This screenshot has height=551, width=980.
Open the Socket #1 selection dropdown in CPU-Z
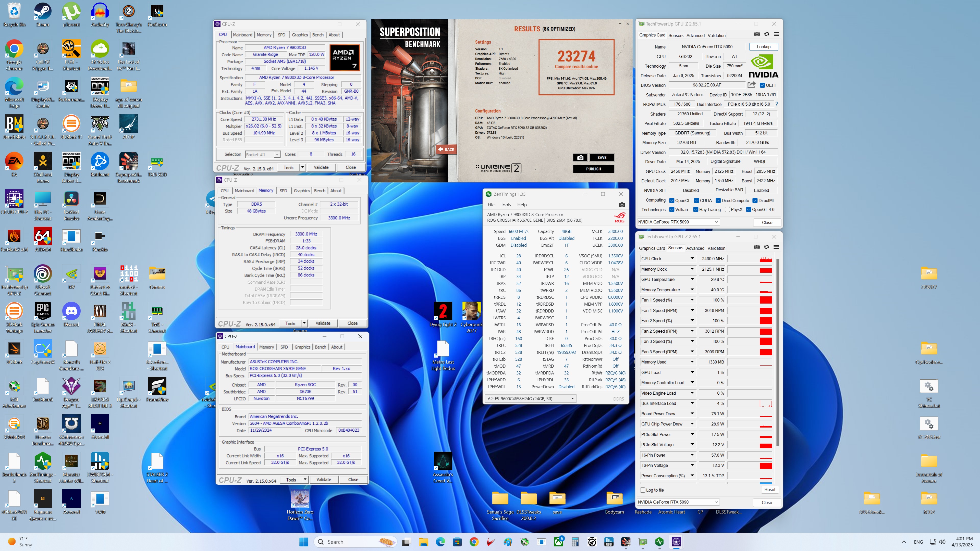tap(262, 154)
